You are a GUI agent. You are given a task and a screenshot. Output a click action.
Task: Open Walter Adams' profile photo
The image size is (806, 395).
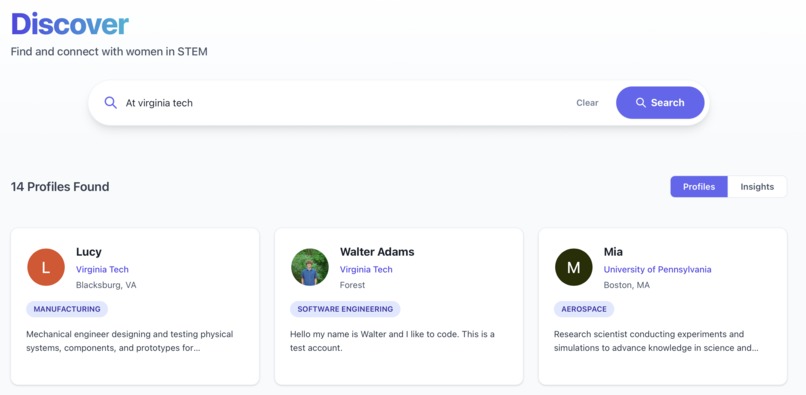(309, 267)
